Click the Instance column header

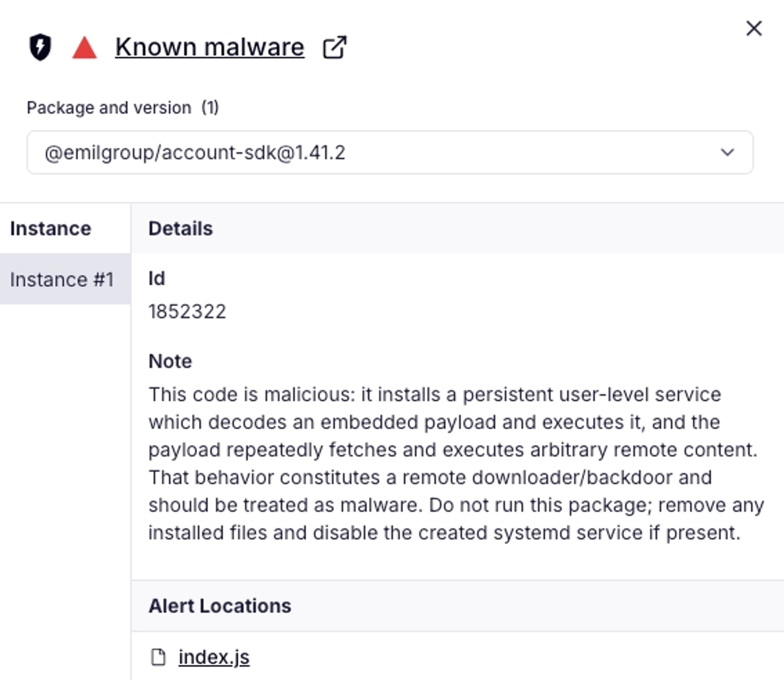(x=50, y=228)
